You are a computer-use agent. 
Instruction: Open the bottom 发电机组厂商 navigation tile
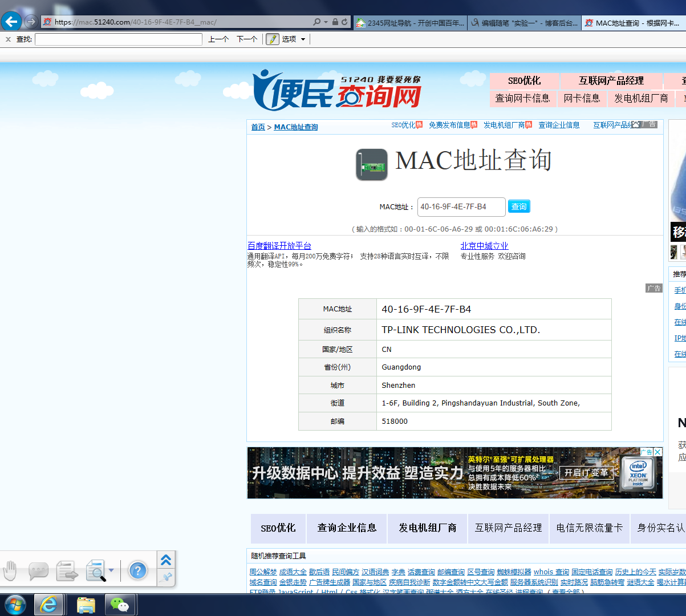pyautogui.click(x=428, y=528)
